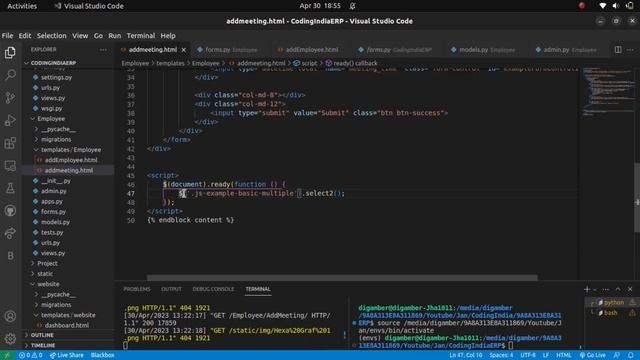Viewport: 640px width, 360px height.
Task: Open the Selection menu
Action: pos(51,36)
